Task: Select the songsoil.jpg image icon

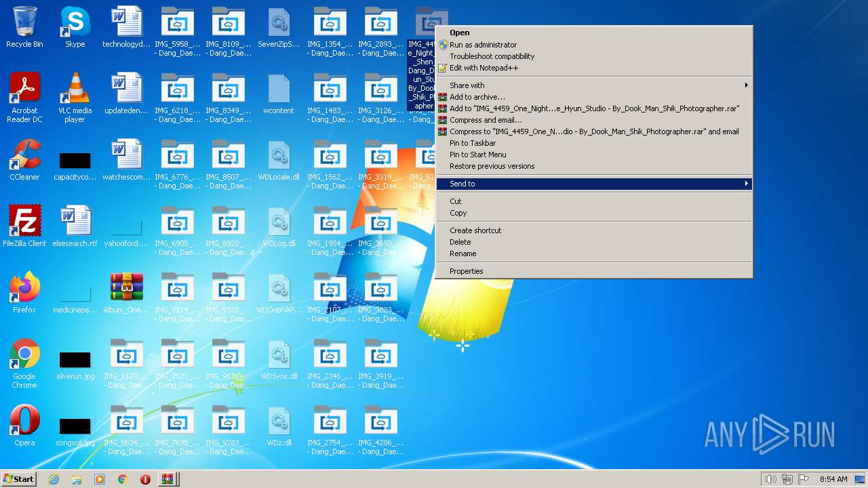Action: (75, 430)
